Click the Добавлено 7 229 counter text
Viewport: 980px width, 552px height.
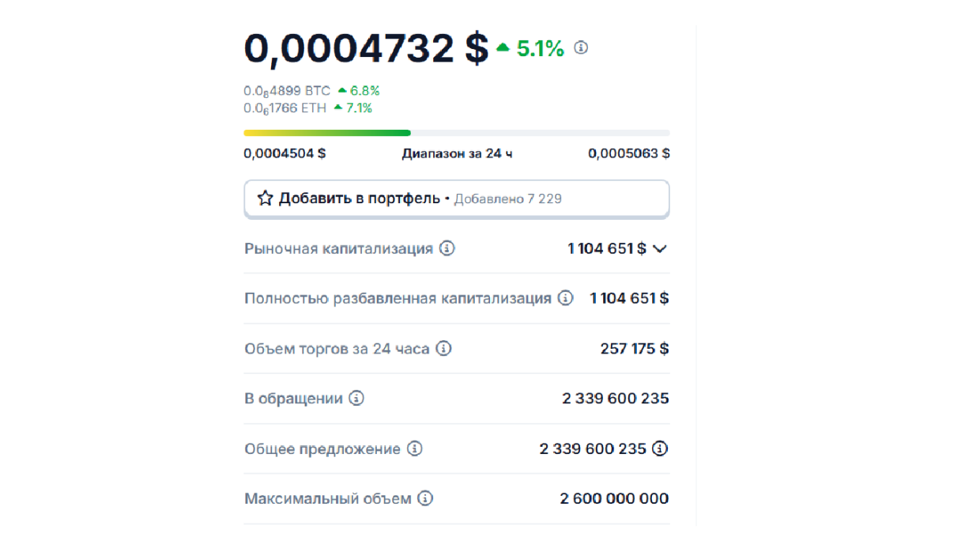508,198
